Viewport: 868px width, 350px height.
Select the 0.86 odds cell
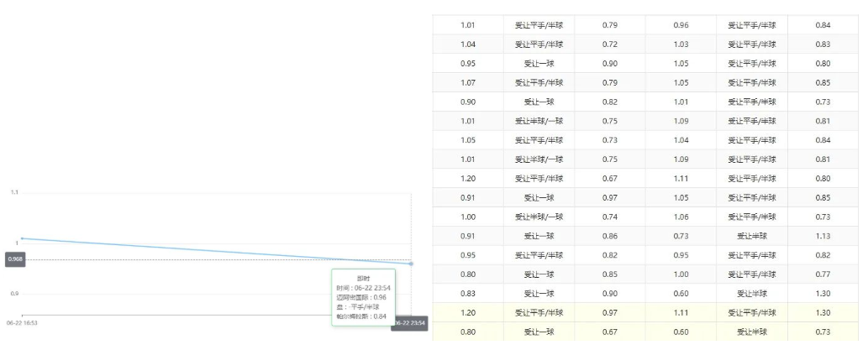610,236
